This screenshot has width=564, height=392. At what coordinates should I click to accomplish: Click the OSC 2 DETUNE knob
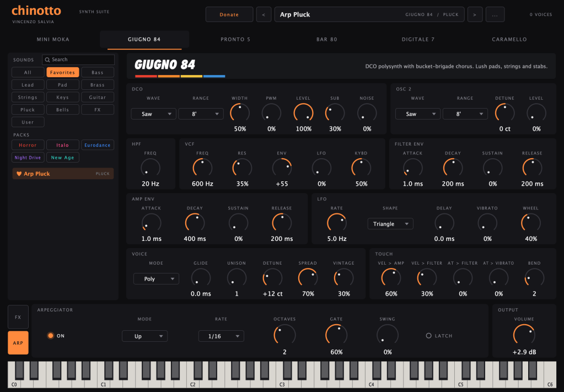504,112
